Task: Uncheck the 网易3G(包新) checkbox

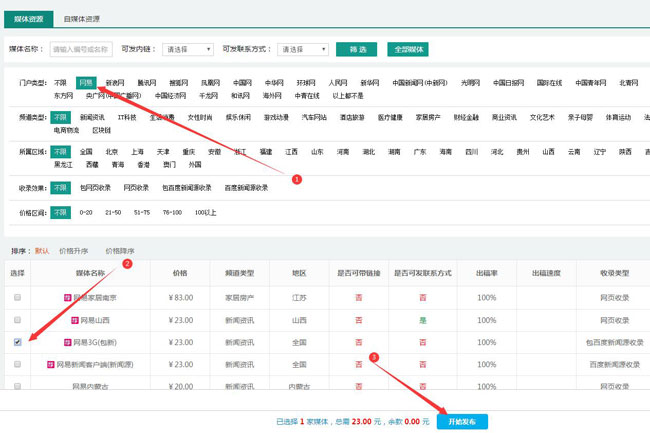Action: tap(16, 343)
